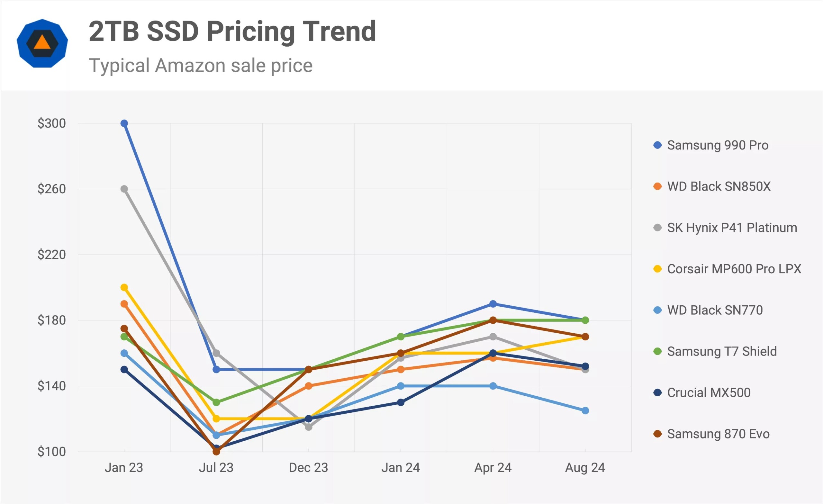
Task: Click the Samsung 990 Pro $300 data point
Action: coord(124,123)
